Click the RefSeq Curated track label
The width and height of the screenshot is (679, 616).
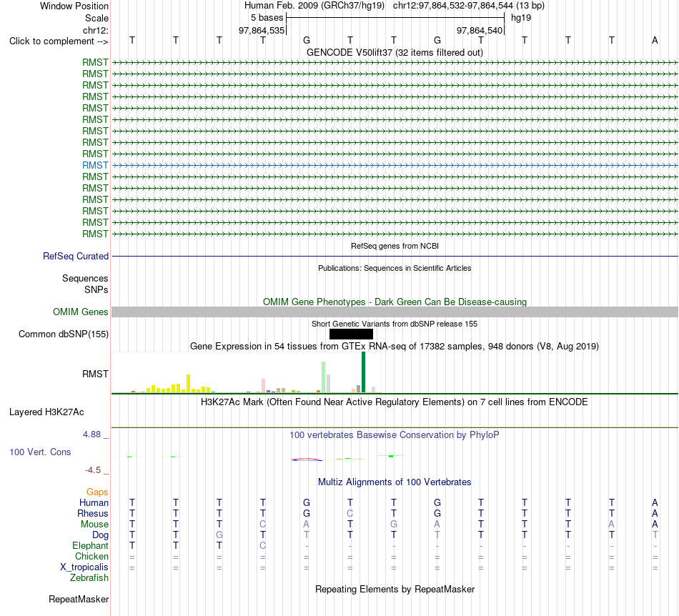point(76,257)
